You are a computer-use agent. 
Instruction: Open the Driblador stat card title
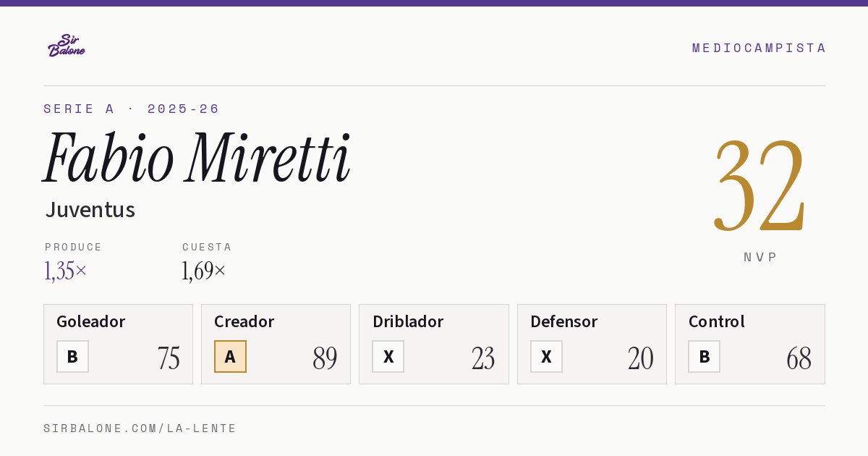pos(408,321)
